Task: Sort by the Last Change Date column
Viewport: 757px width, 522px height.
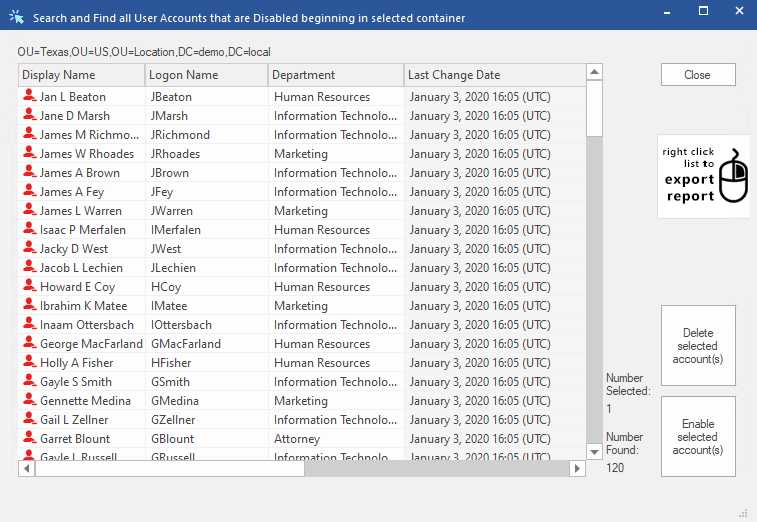Action: (x=494, y=75)
